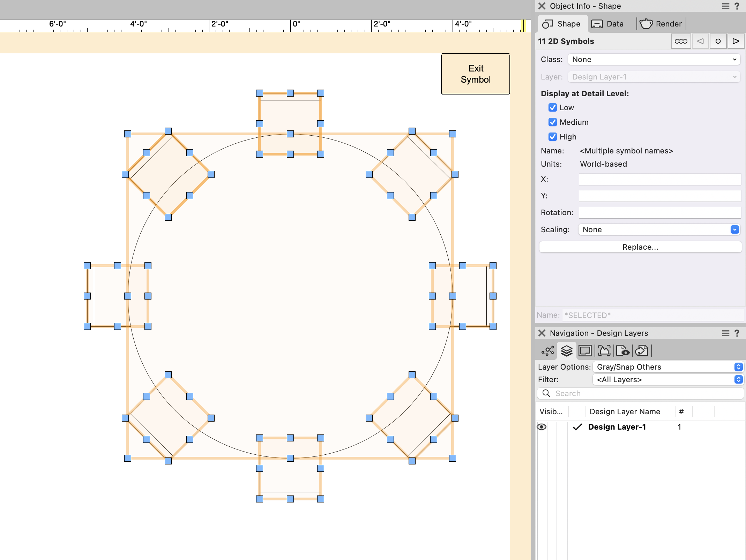
Task: Click the next-selection arrow in Object Info
Action: pyautogui.click(x=736, y=41)
